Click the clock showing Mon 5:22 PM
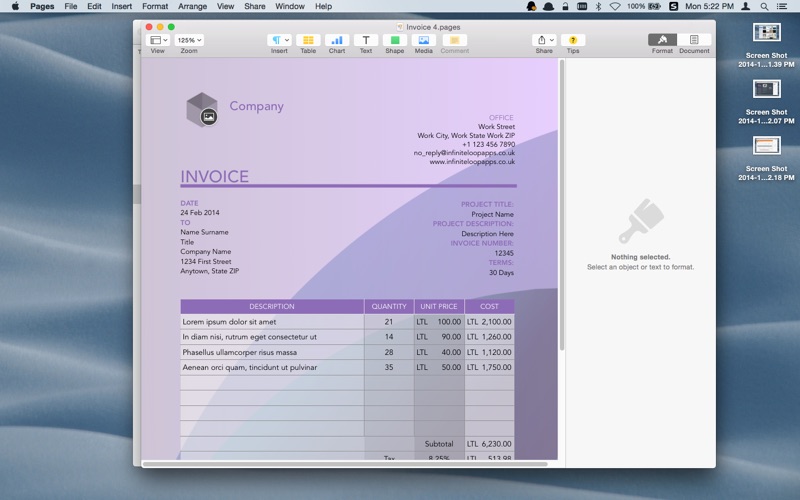800x500 pixels. click(709, 6)
